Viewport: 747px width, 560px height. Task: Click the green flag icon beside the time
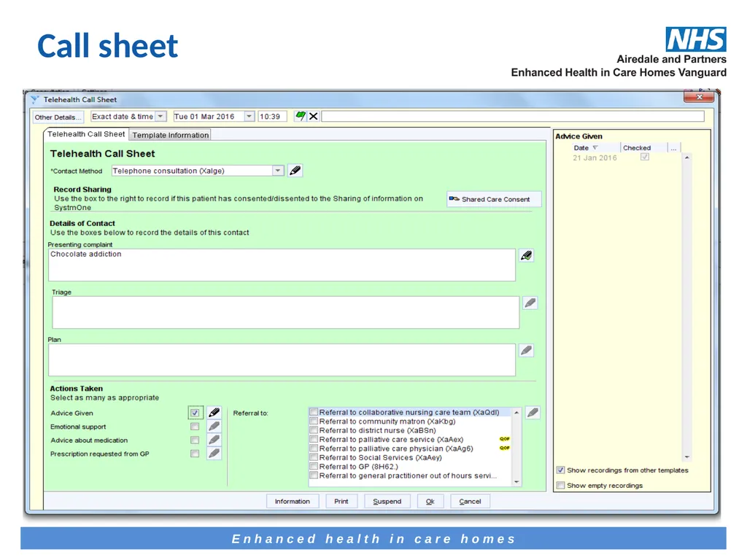point(300,116)
